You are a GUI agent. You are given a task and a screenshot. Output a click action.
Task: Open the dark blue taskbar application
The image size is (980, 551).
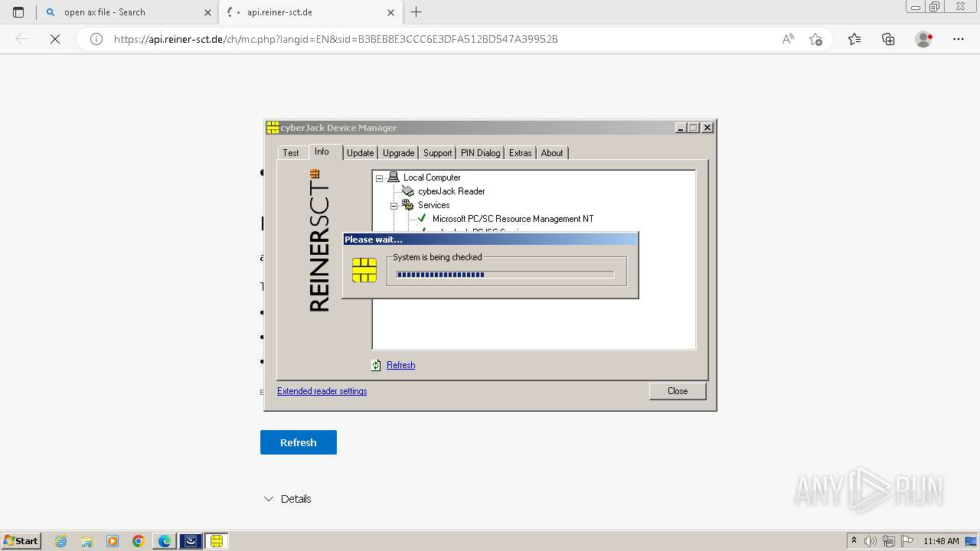pyautogui.click(x=191, y=541)
